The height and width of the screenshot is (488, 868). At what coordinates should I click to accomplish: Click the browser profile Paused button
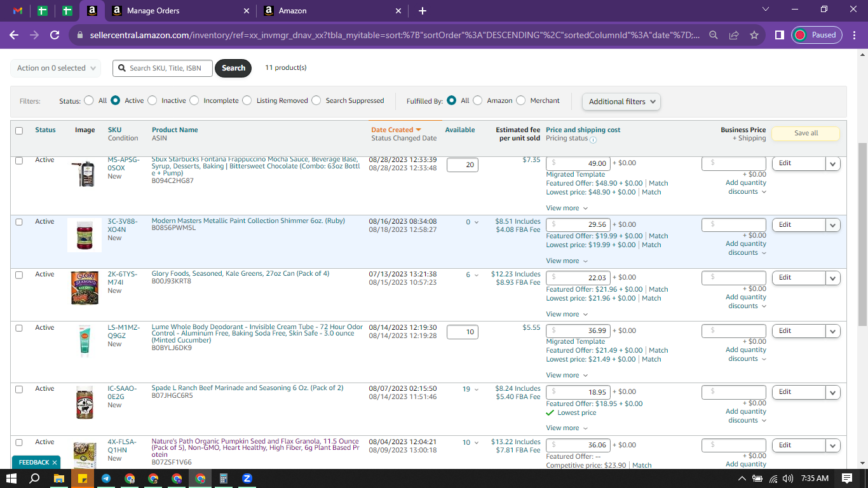click(817, 35)
